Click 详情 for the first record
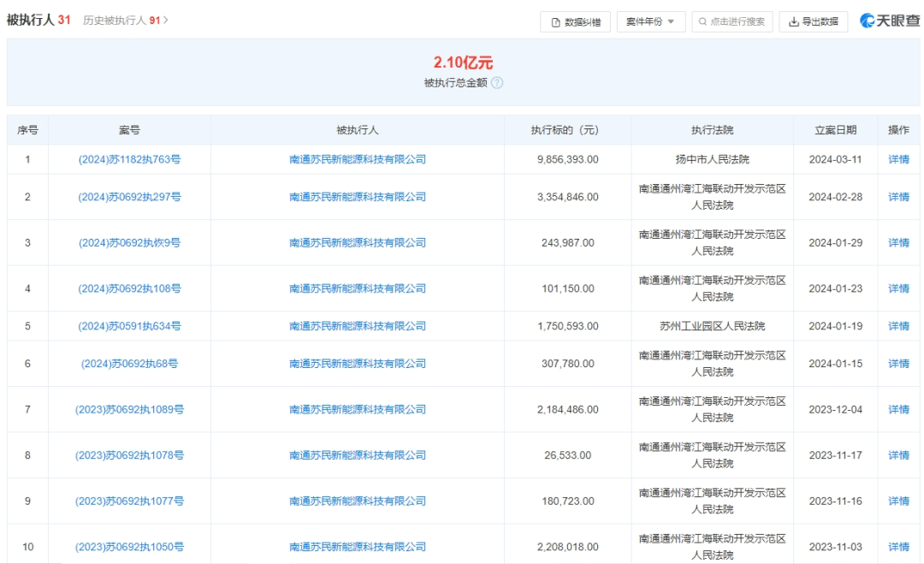Image resolution: width=924 pixels, height=564 pixels. coord(898,159)
